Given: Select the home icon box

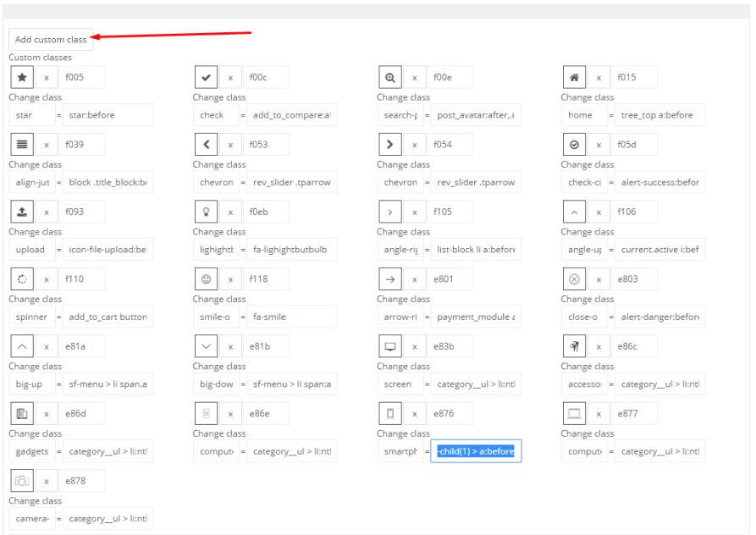Looking at the screenshot, I should tap(574, 77).
